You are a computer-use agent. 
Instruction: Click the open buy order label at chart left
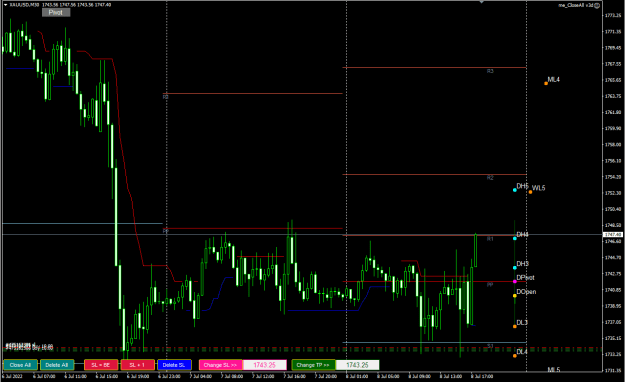click(29, 347)
